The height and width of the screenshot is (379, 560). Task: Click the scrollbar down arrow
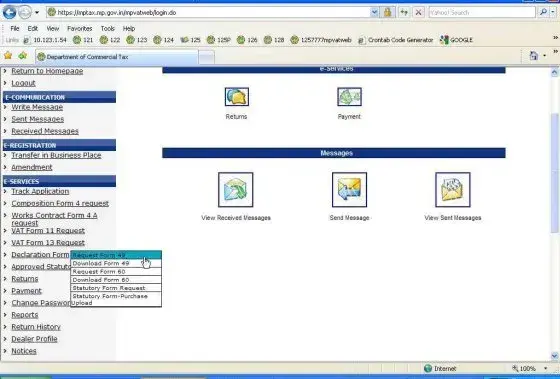coord(555,356)
